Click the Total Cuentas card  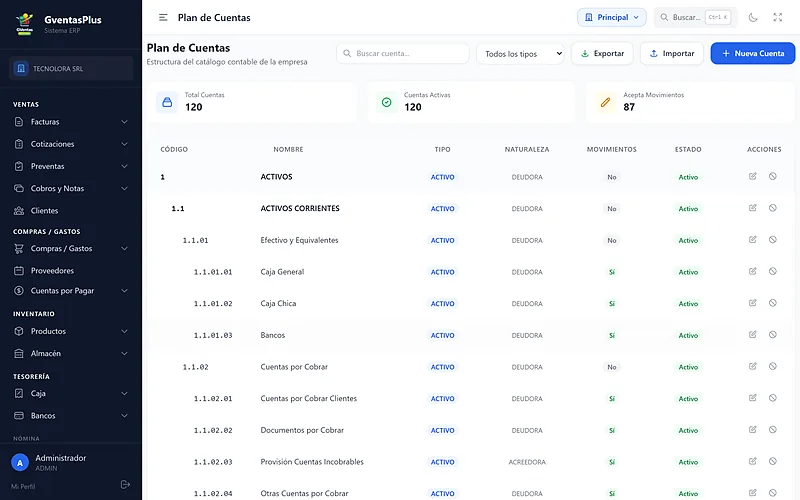pos(252,102)
